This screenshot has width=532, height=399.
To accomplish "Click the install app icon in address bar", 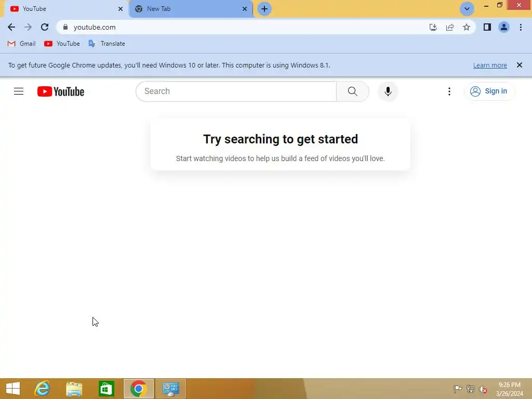I will tap(433, 27).
